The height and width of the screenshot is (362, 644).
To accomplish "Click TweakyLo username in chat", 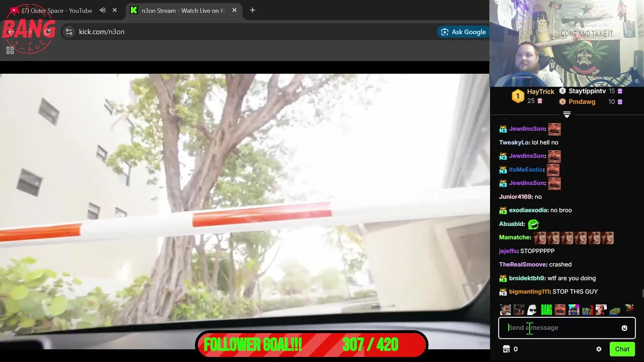I will pos(514,142).
